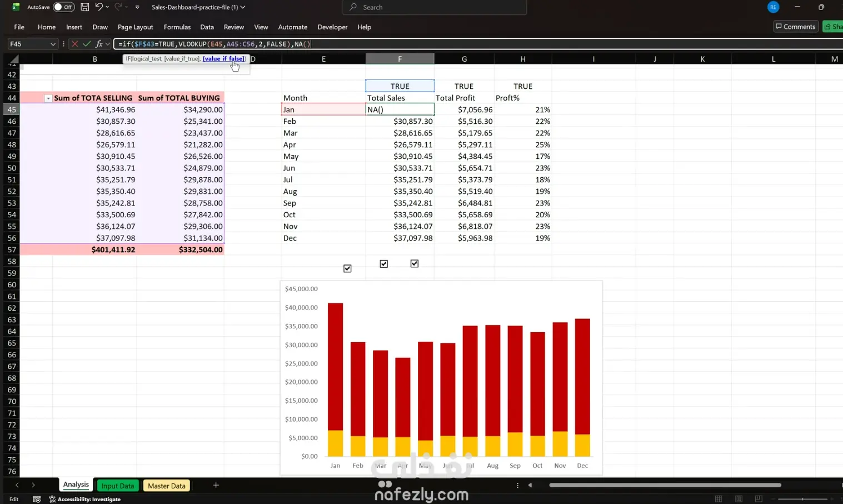Image resolution: width=843 pixels, height=504 pixels.
Task: Open the user account avatar
Action: coord(773,7)
